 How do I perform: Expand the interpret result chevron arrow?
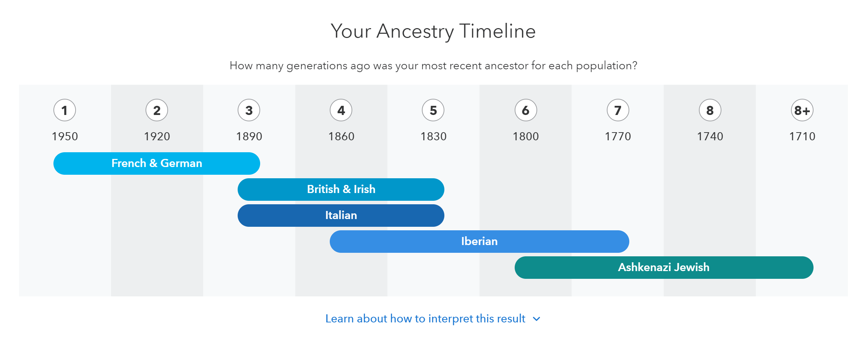(536, 319)
